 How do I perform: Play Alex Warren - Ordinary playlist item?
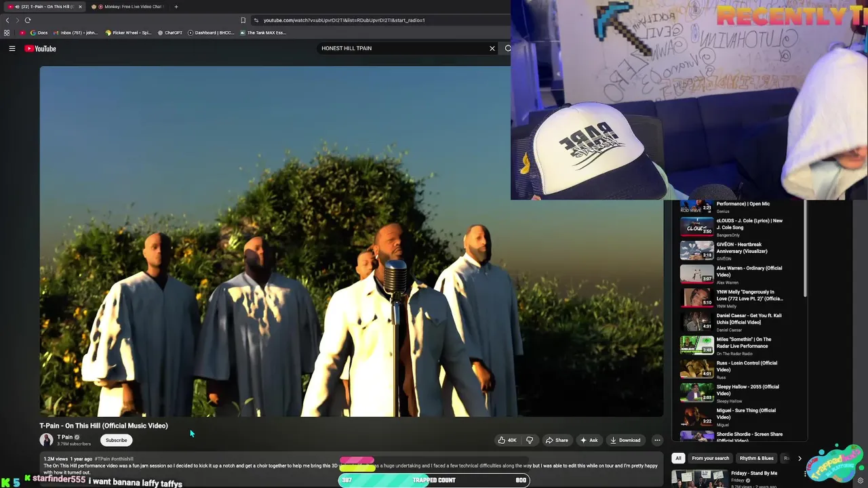[x=732, y=274]
